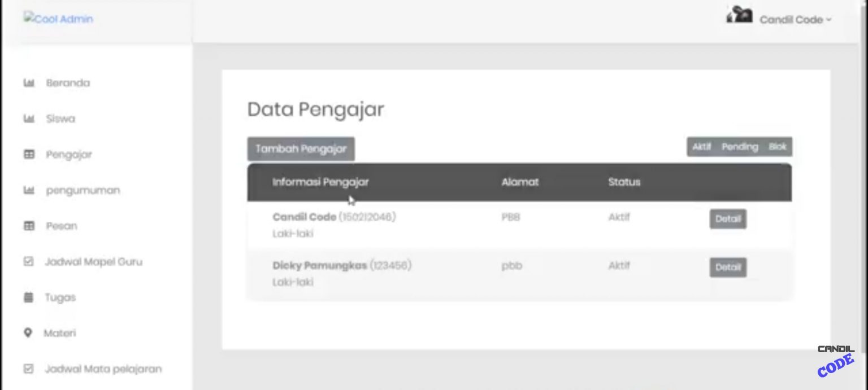Click the Pengajar table icon
The image size is (868, 390).
[28, 154]
